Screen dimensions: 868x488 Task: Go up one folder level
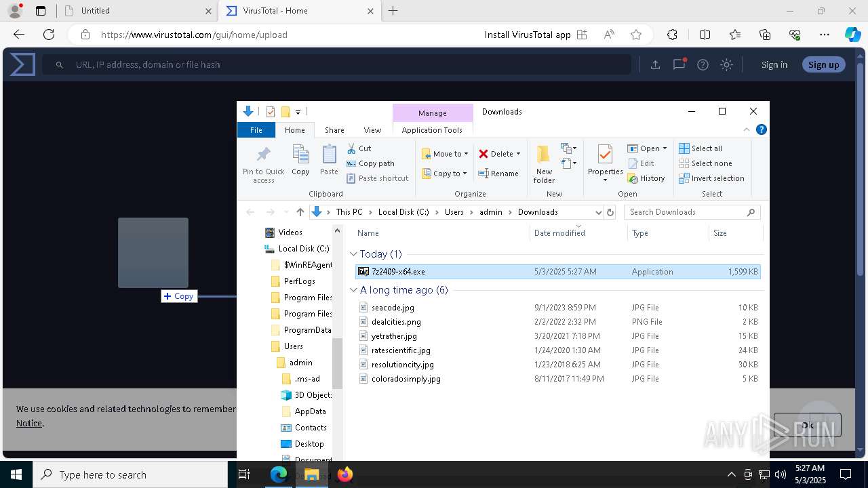coord(300,212)
